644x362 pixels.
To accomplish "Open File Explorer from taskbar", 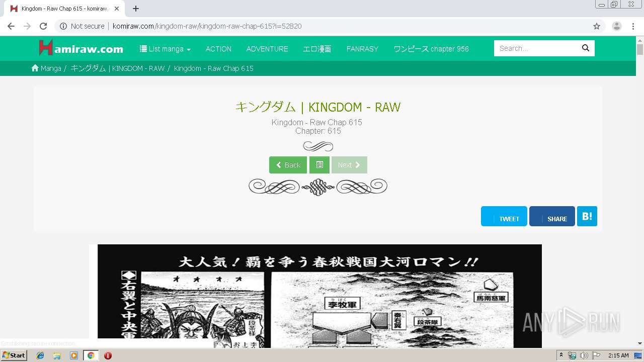I will (57, 355).
